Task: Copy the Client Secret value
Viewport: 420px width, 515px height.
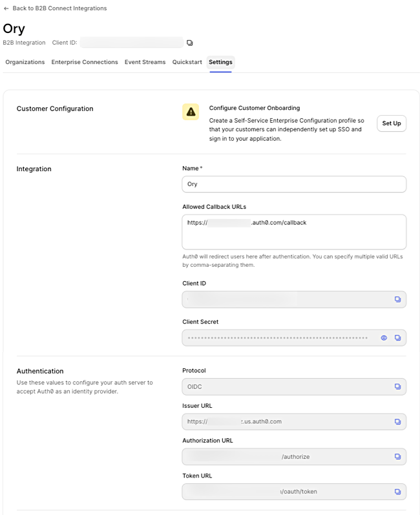Action: point(397,338)
